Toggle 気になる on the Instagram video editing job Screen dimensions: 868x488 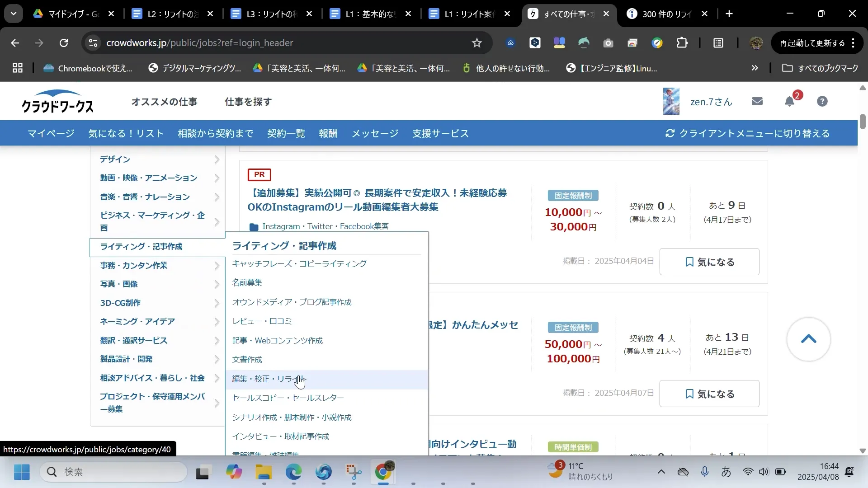pos(709,262)
